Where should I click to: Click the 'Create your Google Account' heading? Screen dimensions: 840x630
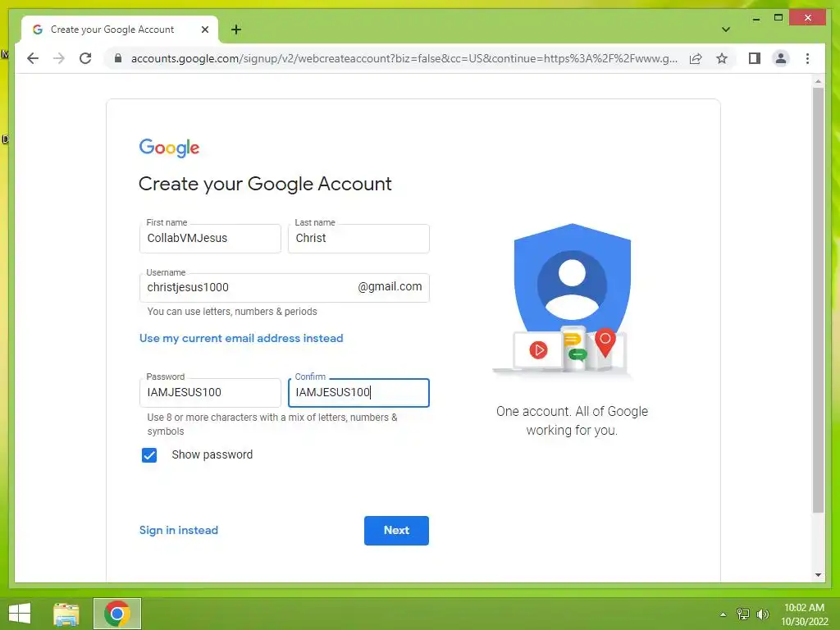coord(265,184)
